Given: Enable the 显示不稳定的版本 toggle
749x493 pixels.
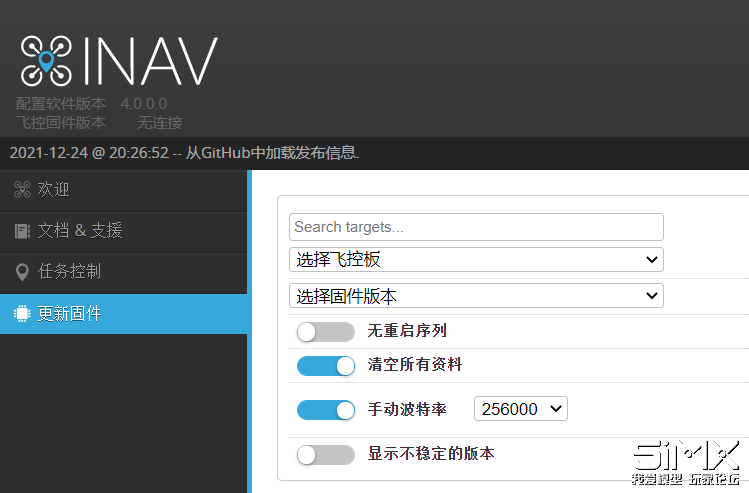Looking at the screenshot, I should pos(326,455).
